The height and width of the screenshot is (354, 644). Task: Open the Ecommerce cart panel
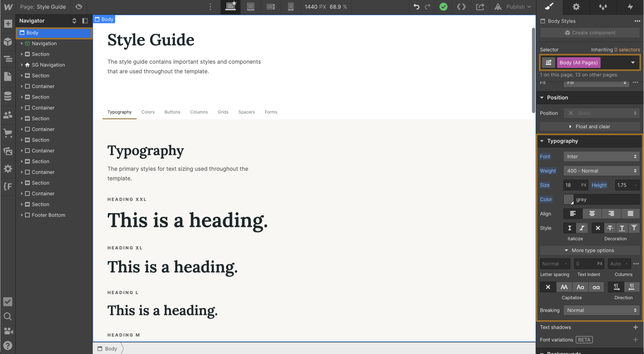pyautogui.click(x=8, y=133)
